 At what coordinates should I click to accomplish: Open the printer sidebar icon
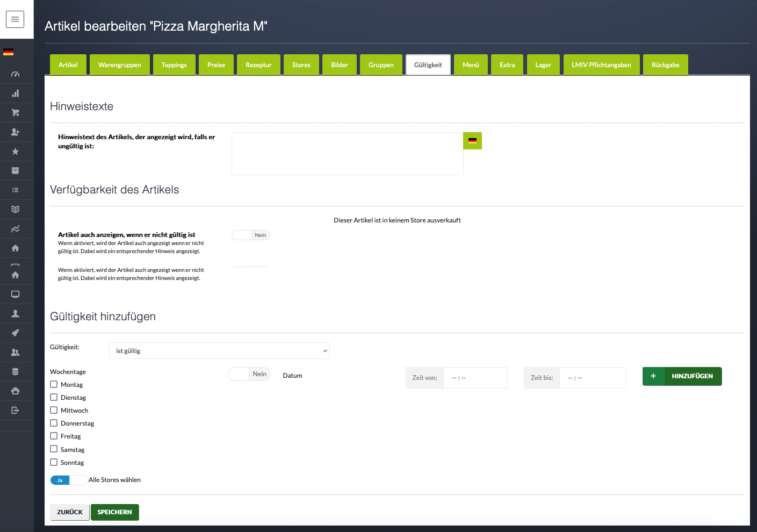[15, 391]
